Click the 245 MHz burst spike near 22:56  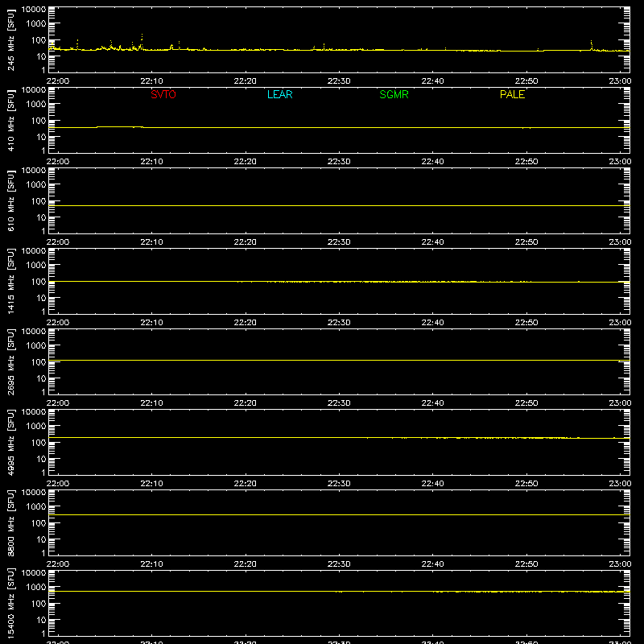pyautogui.click(x=592, y=45)
